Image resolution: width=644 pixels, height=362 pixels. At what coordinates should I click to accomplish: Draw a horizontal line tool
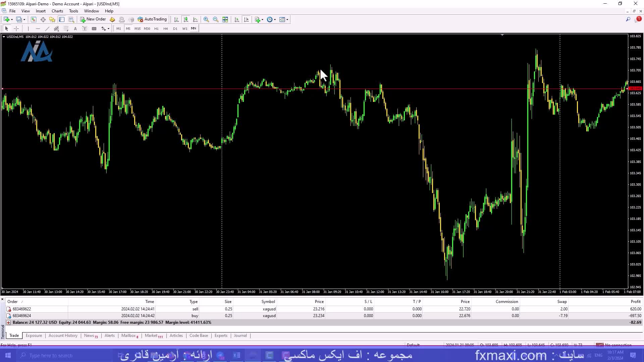click(38, 29)
